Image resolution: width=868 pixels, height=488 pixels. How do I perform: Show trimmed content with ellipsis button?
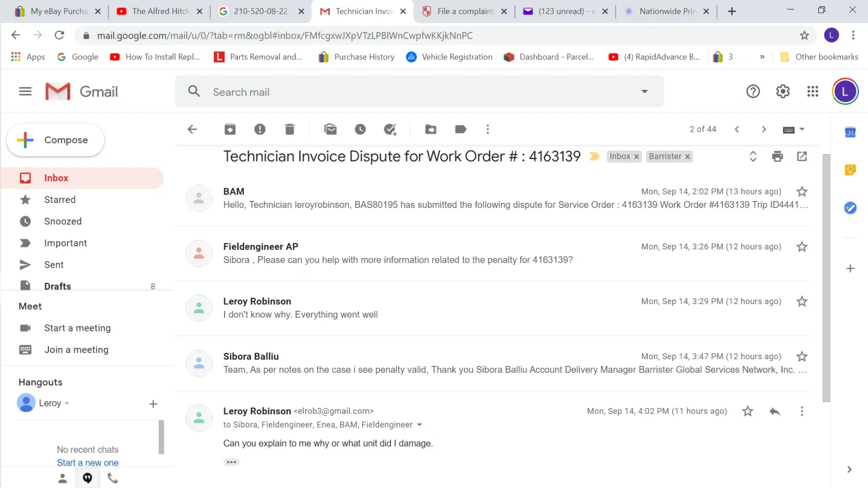(x=231, y=462)
